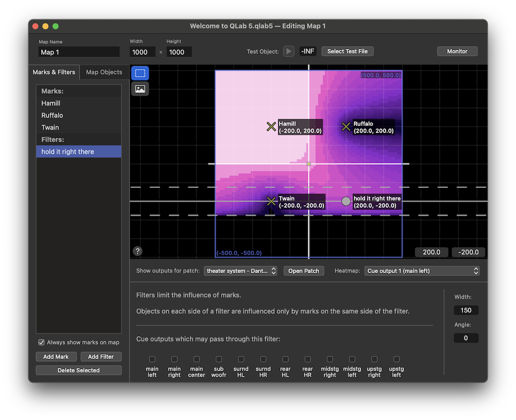516x420 pixels.
Task: Check the sub woofr output checkbox
Action: pos(219,359)
